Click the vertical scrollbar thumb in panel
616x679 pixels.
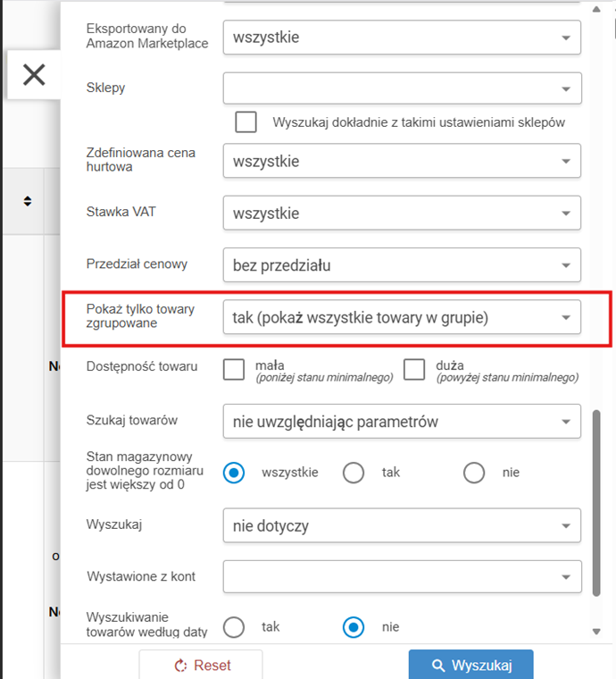[x=596, y=503]
